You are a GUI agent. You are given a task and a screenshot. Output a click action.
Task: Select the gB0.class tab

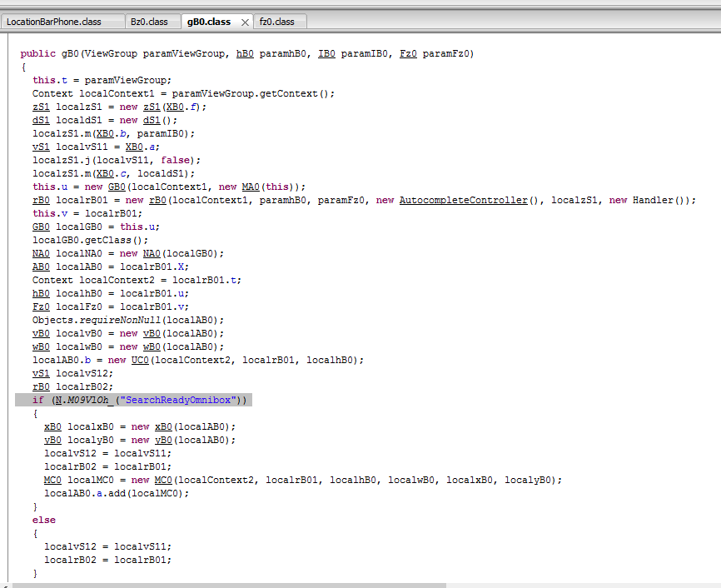pos(209,22)
